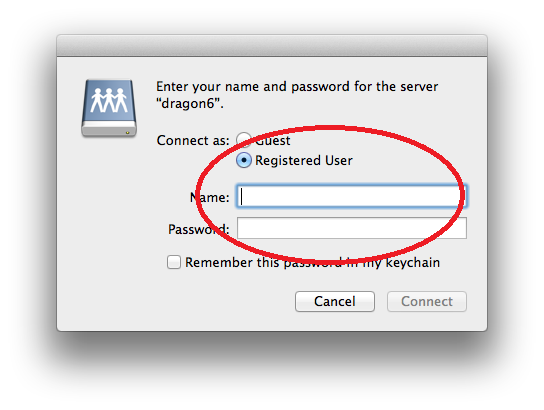Tick the Remember this password checkbox
The image size is (544, 410).
tap(173, 262)
